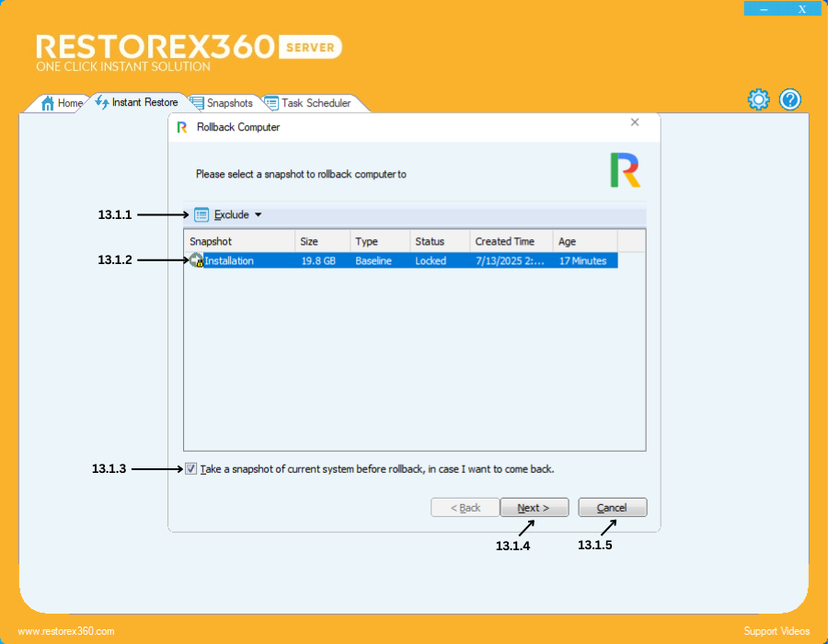This screenshot has height=644, width=828.
Task: Sort by the Created Time column header
Action: (512, 241)
